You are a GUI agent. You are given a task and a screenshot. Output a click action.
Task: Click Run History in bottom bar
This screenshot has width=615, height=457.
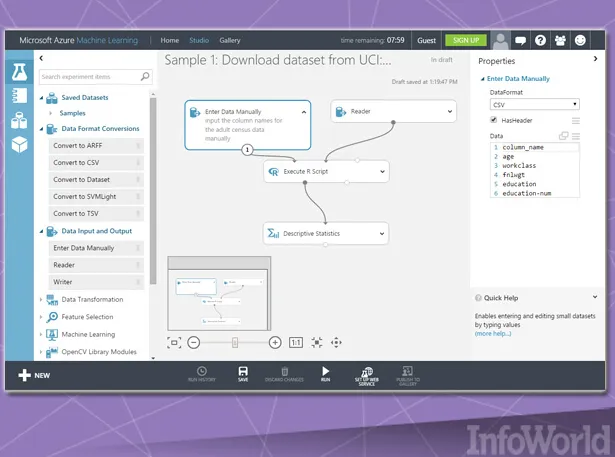pyautogui.click(x=202, y=374)
